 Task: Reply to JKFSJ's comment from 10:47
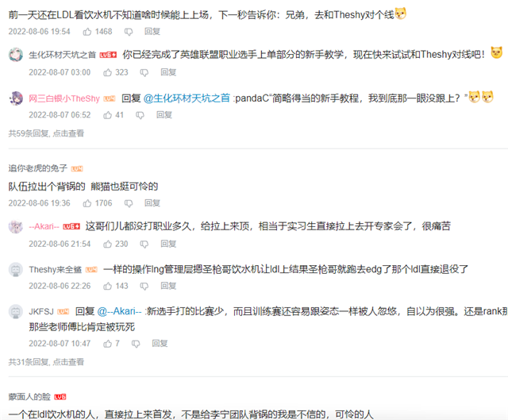click(160, 343)
